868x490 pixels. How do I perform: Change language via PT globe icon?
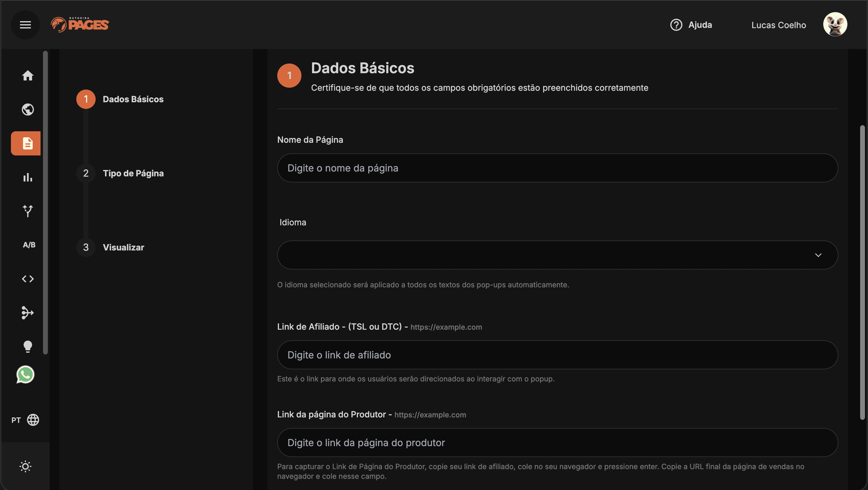click(33, 420)
